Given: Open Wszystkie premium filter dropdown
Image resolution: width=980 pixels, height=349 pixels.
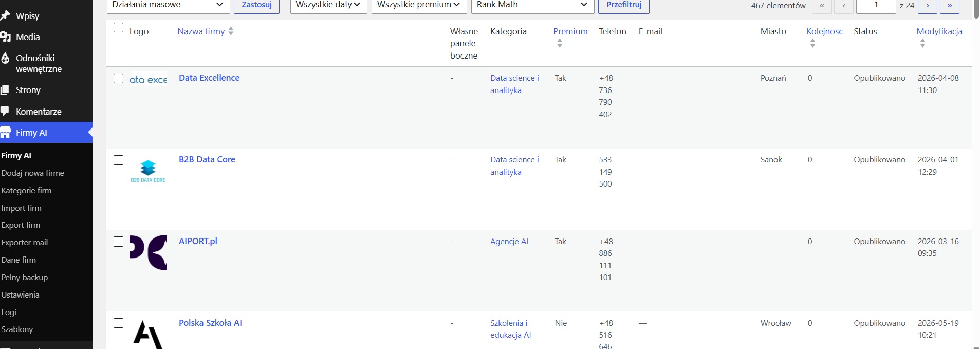Looking at the screenshot, I should click(419, 5).
